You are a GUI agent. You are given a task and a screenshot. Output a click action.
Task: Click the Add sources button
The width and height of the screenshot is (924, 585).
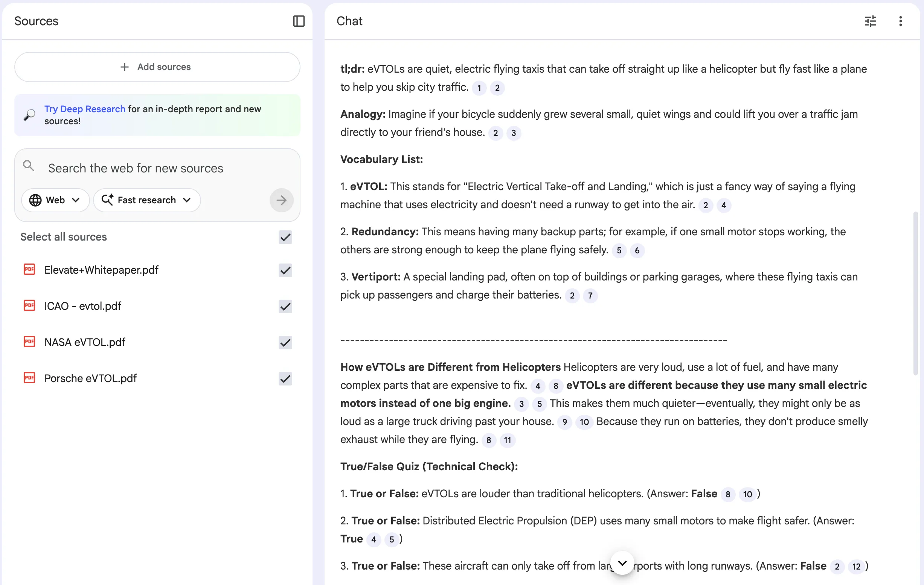[x=157, y=67]
